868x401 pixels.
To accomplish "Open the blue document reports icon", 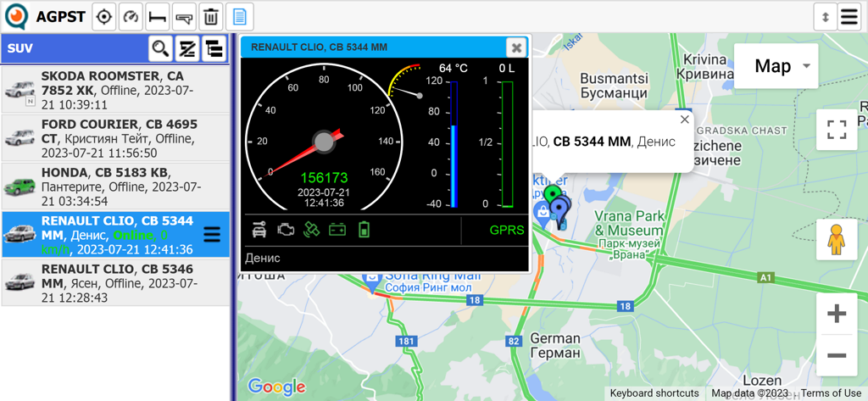I will (240, 17).
